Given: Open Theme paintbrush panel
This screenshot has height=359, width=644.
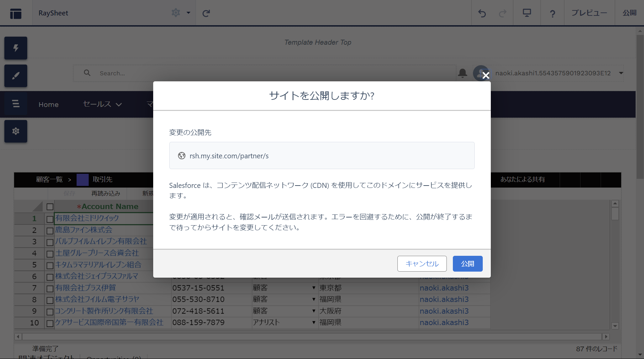Looking at the screenshot, I should [x=16, y=76].
